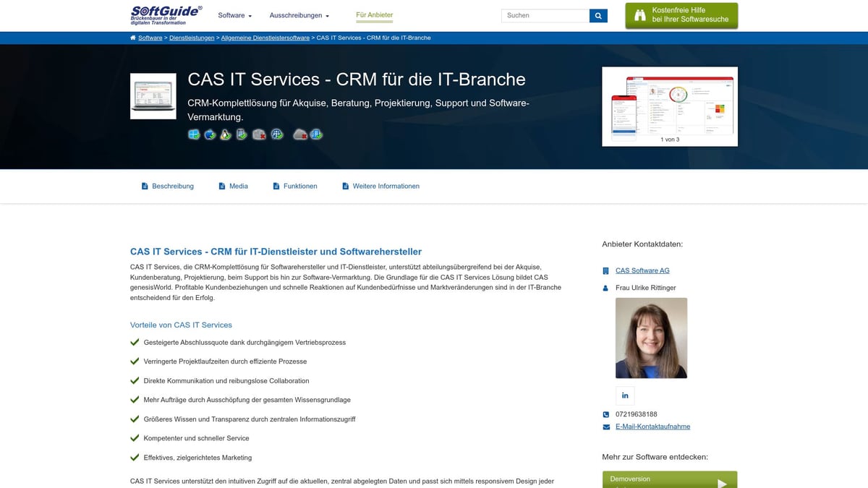Click the bullet Kompetenter und schneller Service
Screen dimensions: 868x488
point(197,438)
